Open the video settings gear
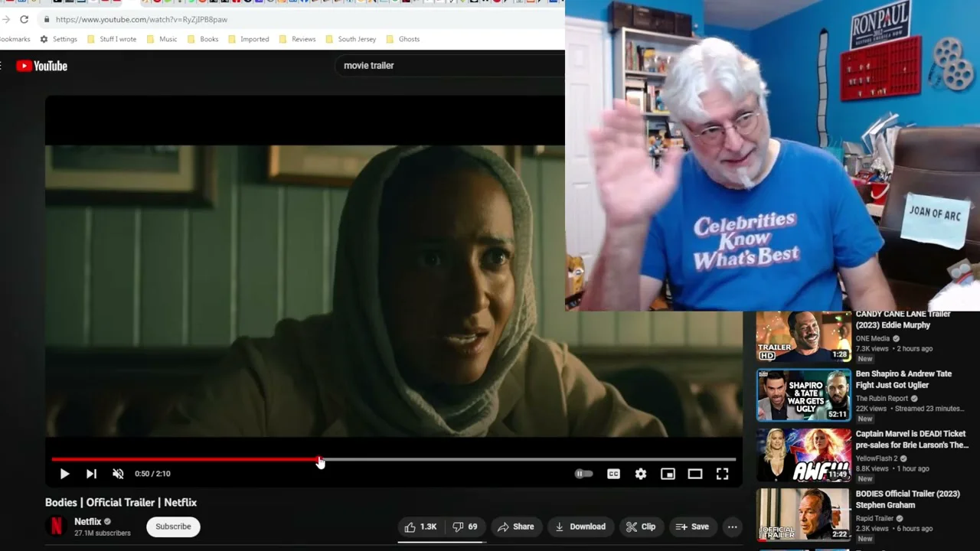Screen dimensions: 980x551 [641, 474]
